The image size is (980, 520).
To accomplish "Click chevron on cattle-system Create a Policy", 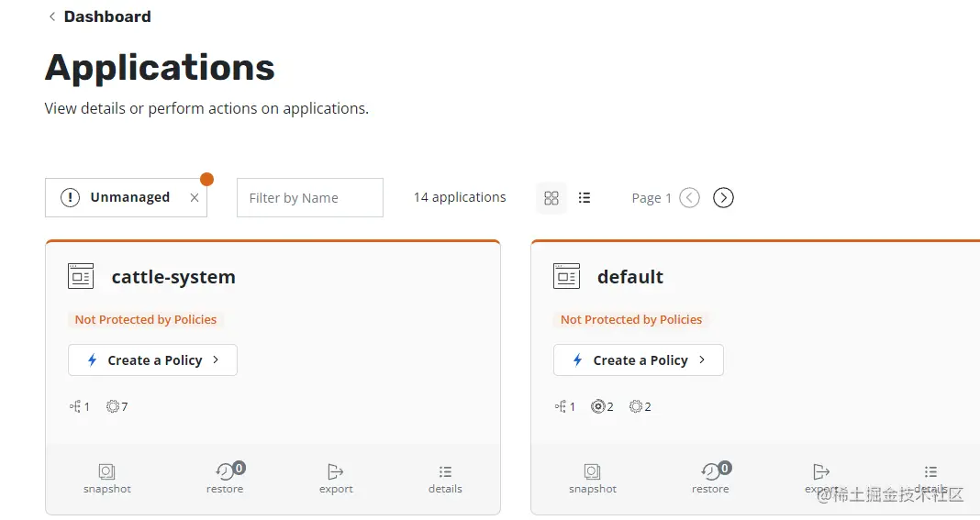I will [x=216, y=360].
